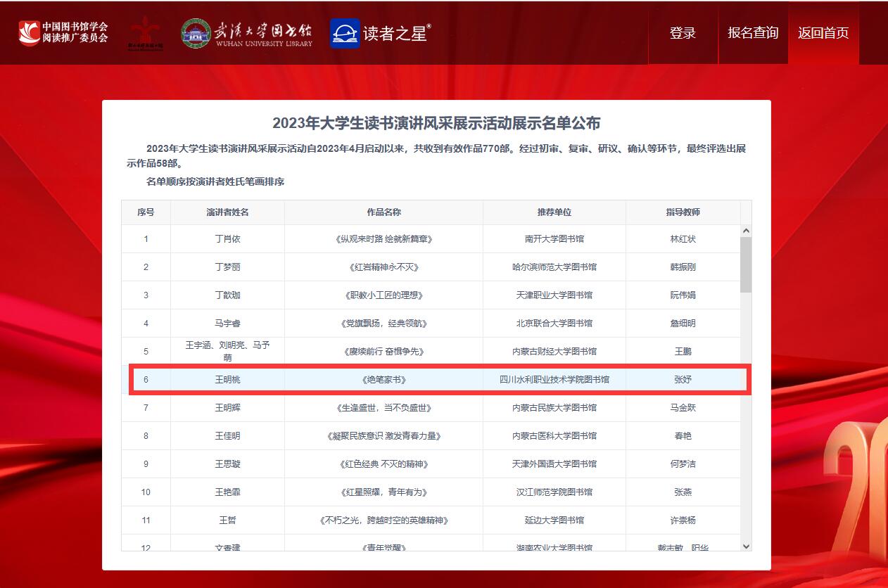Screen dimensions: 888x588
Task: Click the note 名单顺序按演讲者姓氏笔画排序
Action: 215,181
